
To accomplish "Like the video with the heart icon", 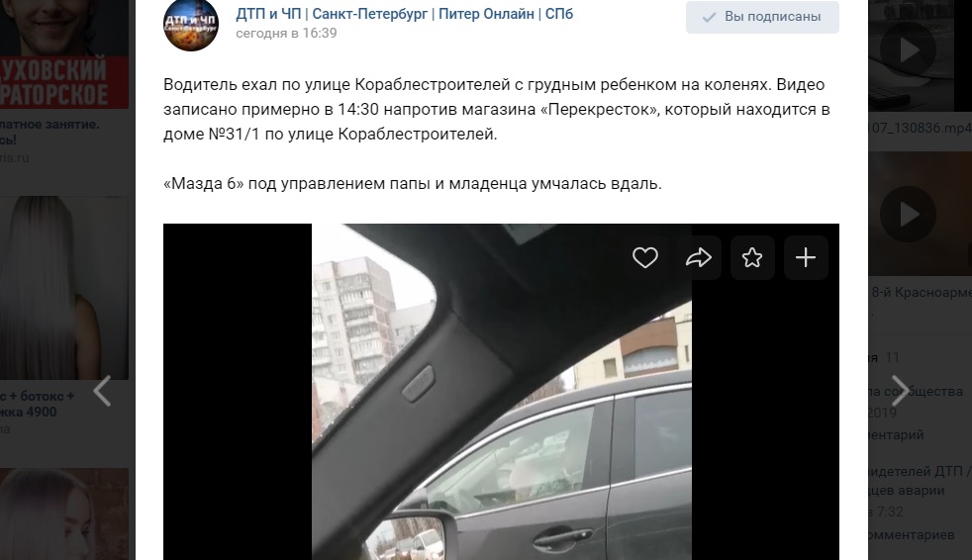I will click(x=644, y=257).
